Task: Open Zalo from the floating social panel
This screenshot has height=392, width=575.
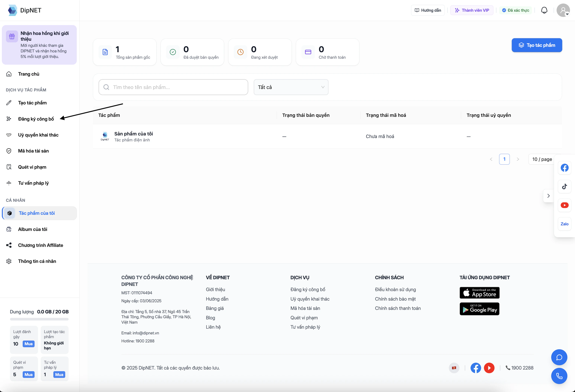Action: pos(564,224)
